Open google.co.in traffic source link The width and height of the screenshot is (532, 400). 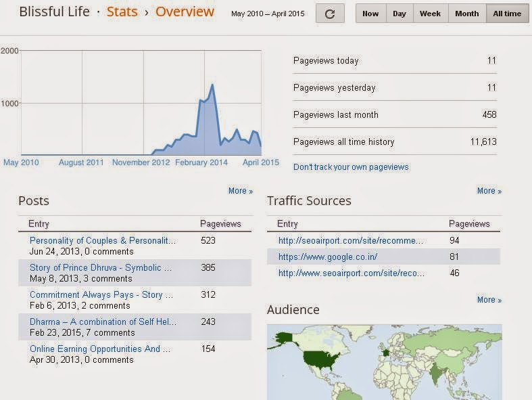pos(328,257)
